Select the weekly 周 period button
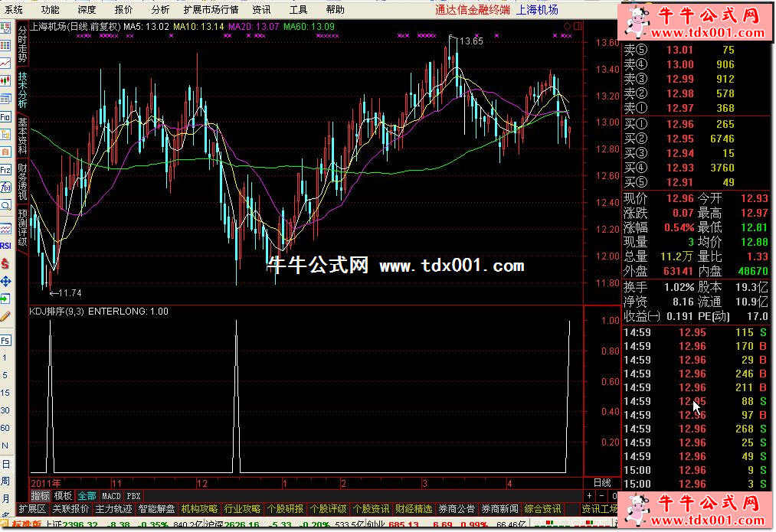776x532 pixels. (x=5, y=481)
